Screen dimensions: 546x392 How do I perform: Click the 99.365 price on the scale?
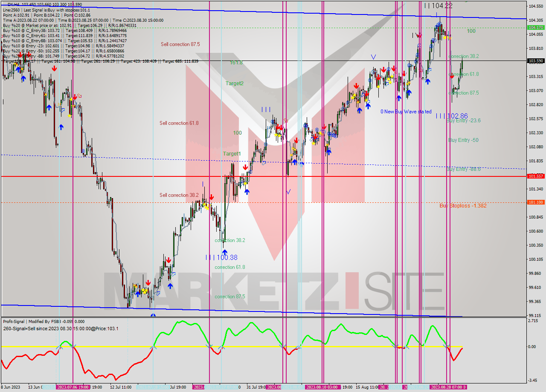(x=535, y=301)
